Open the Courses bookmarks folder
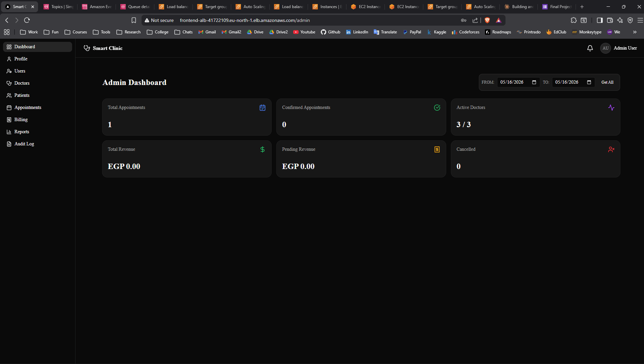Viewport: 644px width, 364px height. (76, 32)
